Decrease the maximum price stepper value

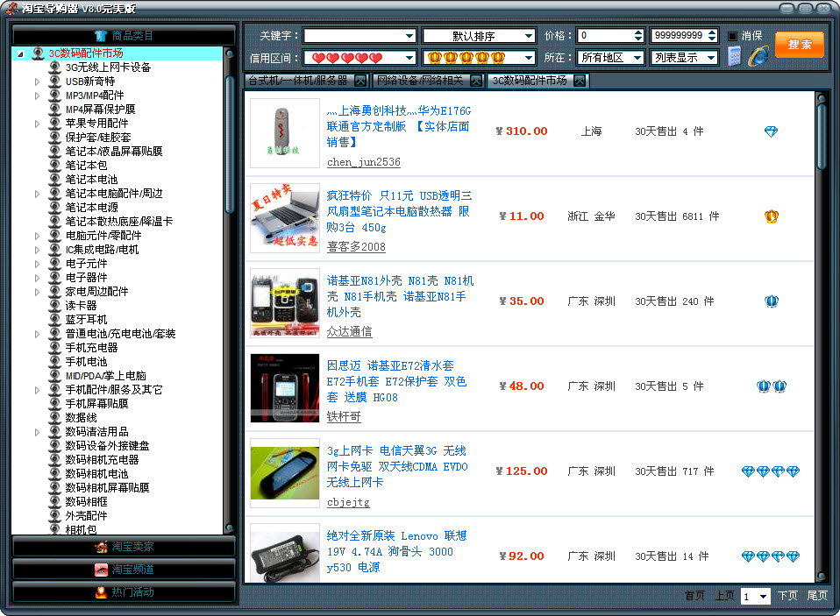pos(712,39)
